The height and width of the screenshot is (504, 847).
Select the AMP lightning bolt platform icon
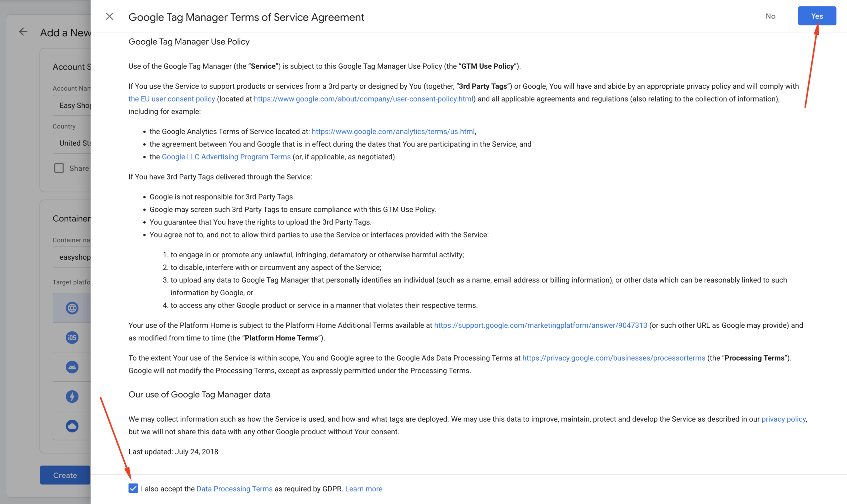pyautogui.click(x=72, y=396)
